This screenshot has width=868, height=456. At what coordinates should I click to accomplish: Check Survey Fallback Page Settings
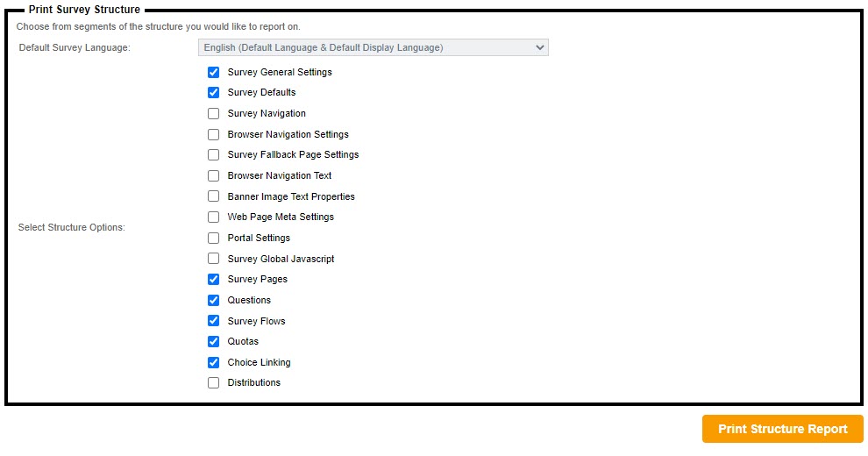click(x=213, y=154)
